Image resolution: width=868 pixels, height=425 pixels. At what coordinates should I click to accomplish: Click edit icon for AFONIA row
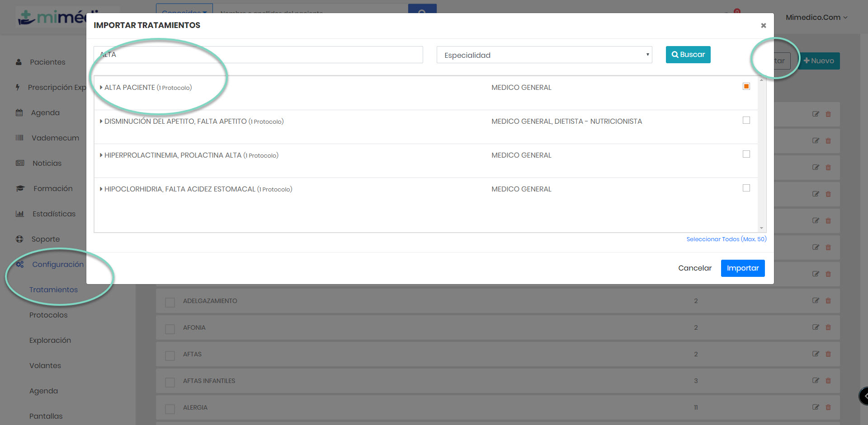click(816, 327)
